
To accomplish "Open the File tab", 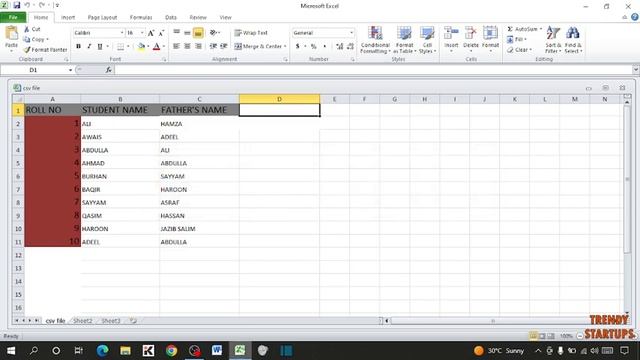I will [13, 17].
